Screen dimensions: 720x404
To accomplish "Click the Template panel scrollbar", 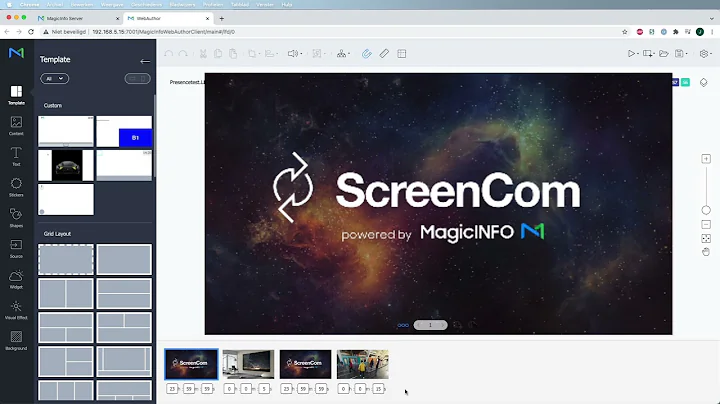I will click(x=155, y=135).
